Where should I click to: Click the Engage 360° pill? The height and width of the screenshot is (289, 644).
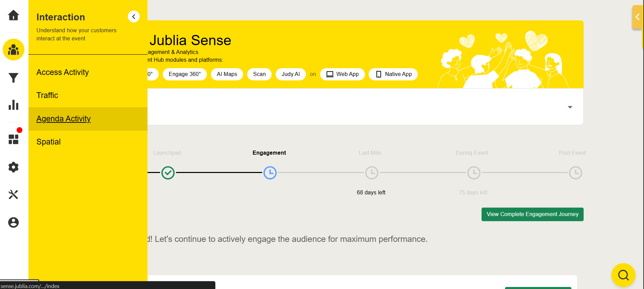click(185, 74)
